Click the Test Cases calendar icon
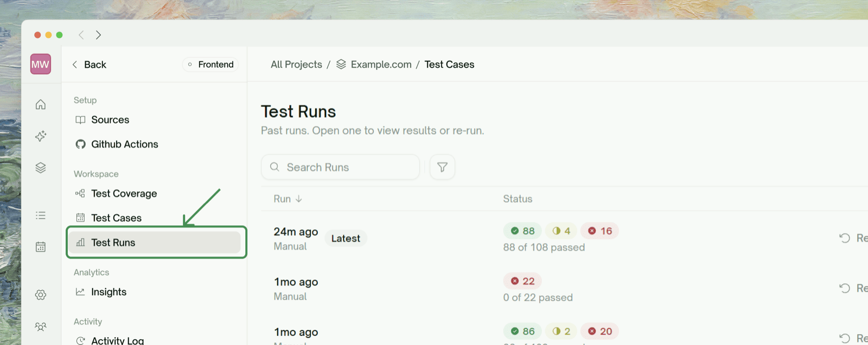868x345 pixels. (80, 218)
